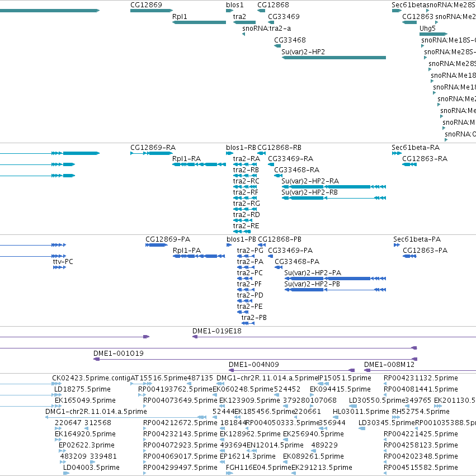Click the RP004515582.5prime EST label
This screenshot has width=476, height=476.
coord(421,468)
